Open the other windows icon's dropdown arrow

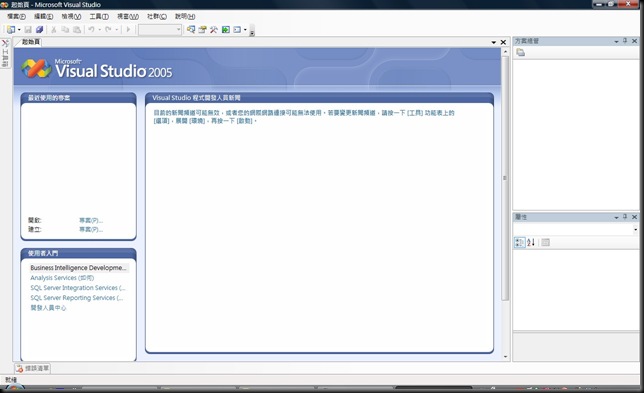(245, 30)
